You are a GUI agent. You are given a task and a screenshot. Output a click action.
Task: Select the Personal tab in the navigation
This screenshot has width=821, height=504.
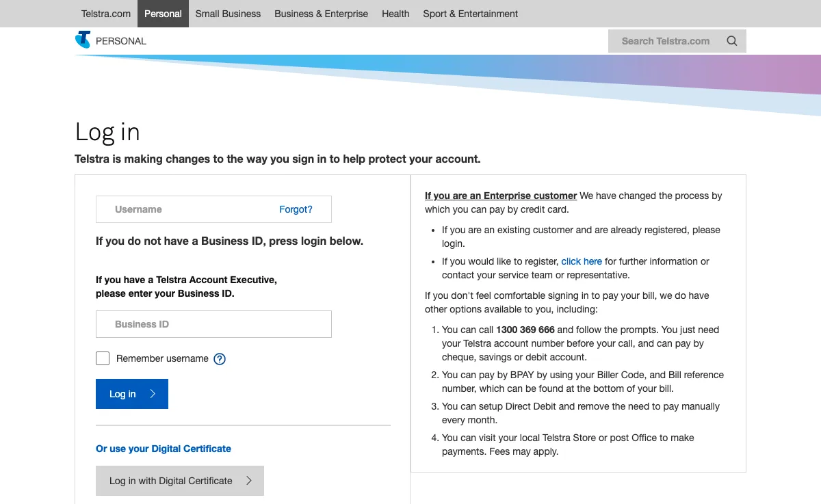coord(163,14)
